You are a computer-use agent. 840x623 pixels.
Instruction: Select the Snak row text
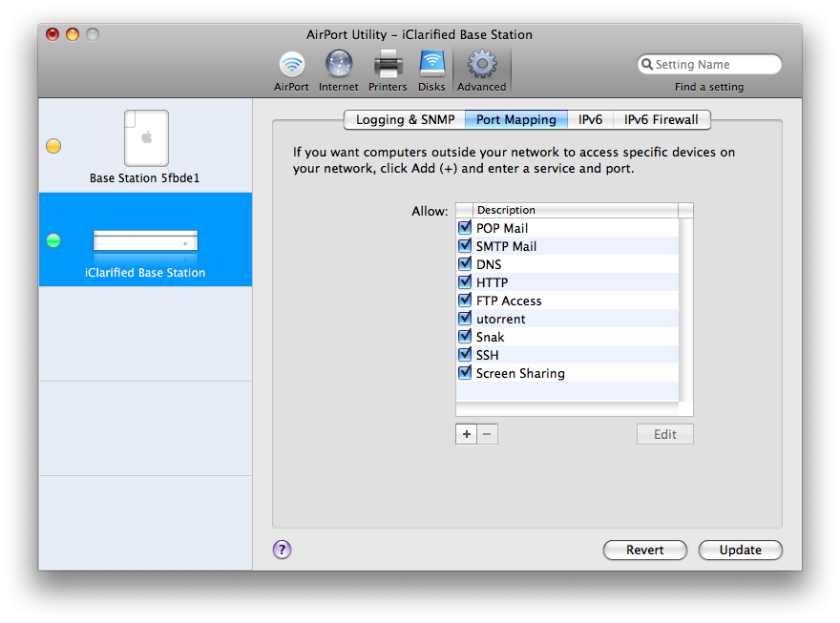[491, 338]
